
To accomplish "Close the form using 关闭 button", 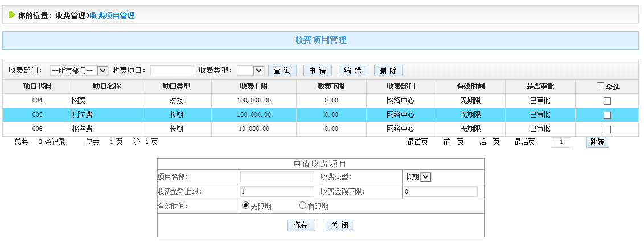I will tap(340, 225).
